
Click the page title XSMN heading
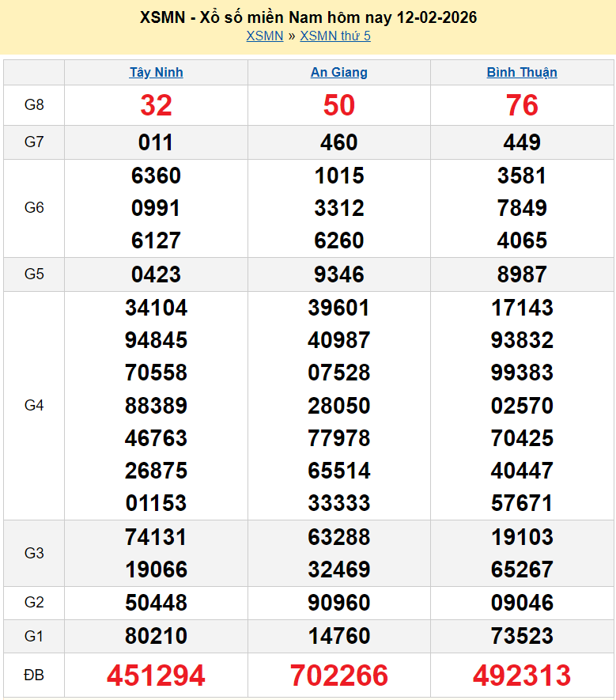pos(308,17)
